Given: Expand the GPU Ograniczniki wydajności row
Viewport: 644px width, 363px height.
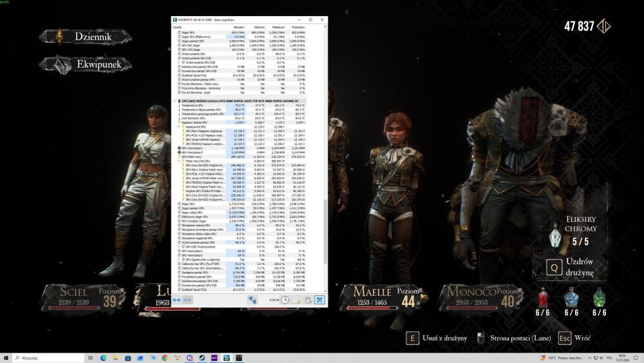Looking at the screenshot, I should pos(179,260).
